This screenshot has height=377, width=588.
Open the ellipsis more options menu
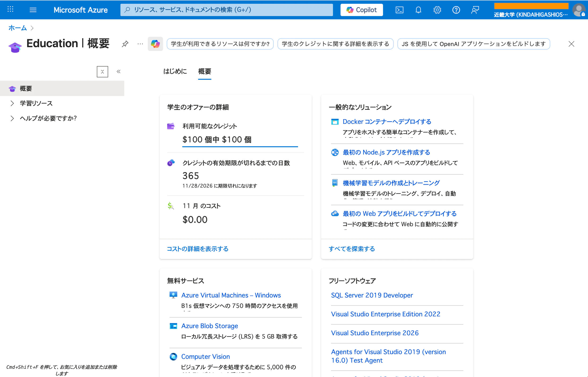tap(140, 44)
